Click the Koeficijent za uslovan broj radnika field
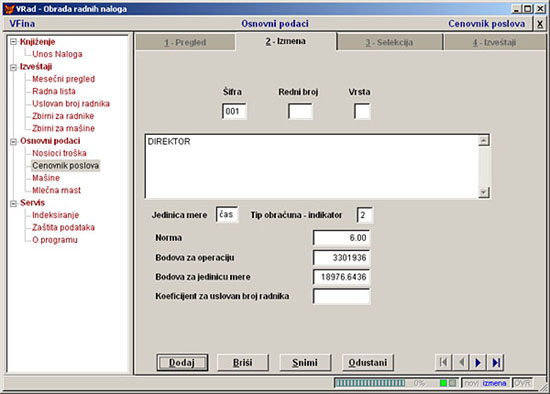Screen dimensions: 550x394 pos(341,296)
